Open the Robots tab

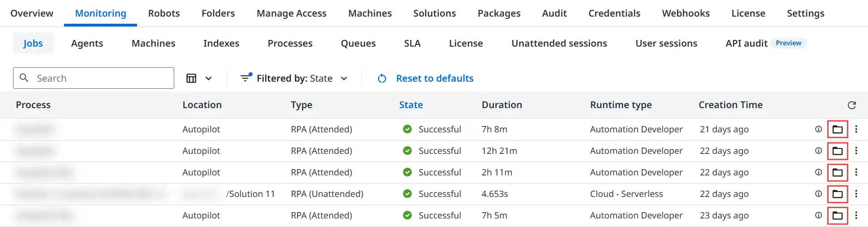click(164, 13)
